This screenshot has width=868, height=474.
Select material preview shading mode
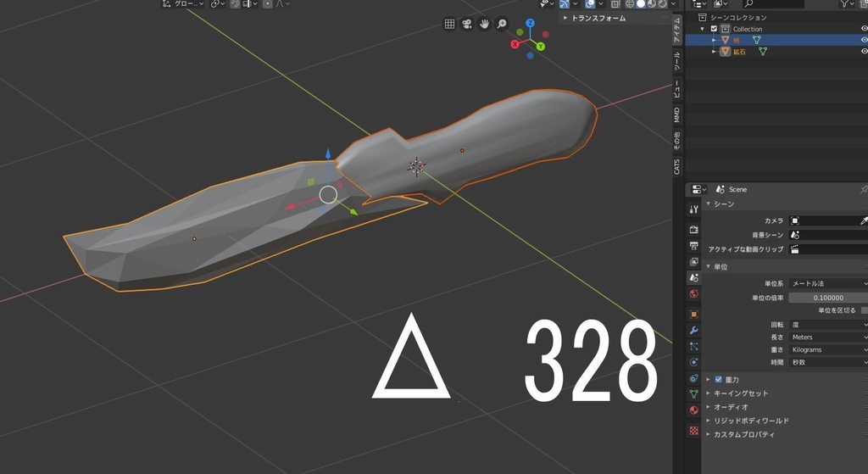point(652,4)
